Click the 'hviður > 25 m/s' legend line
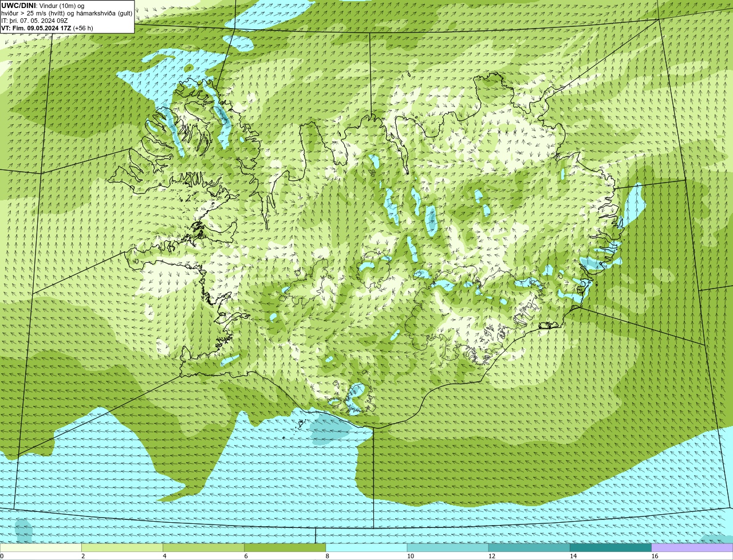The image size is (733, 560). tap(67, 13)
